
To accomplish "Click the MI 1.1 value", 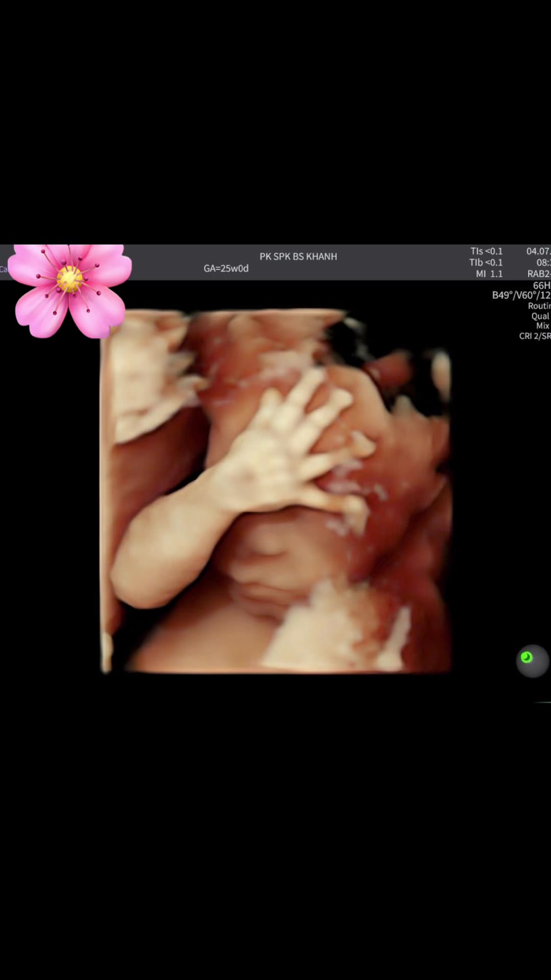I will click(489, 274).
